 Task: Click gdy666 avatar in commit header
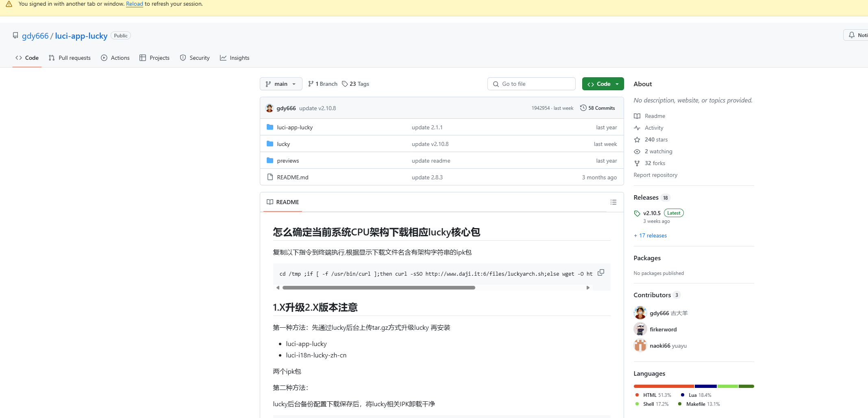pos(269,108)
